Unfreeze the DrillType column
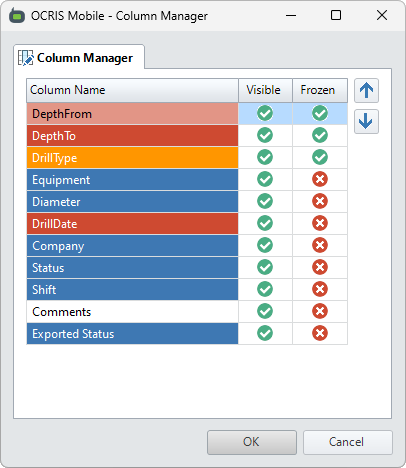406x468 pixels. pos(320,157)
